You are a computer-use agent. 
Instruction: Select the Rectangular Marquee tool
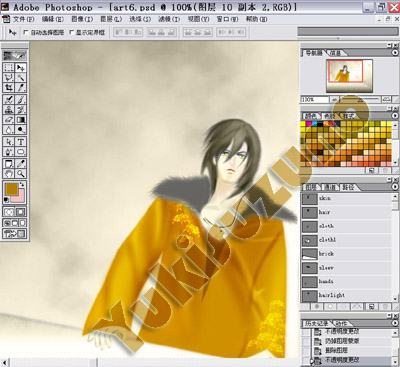(9, 68)
